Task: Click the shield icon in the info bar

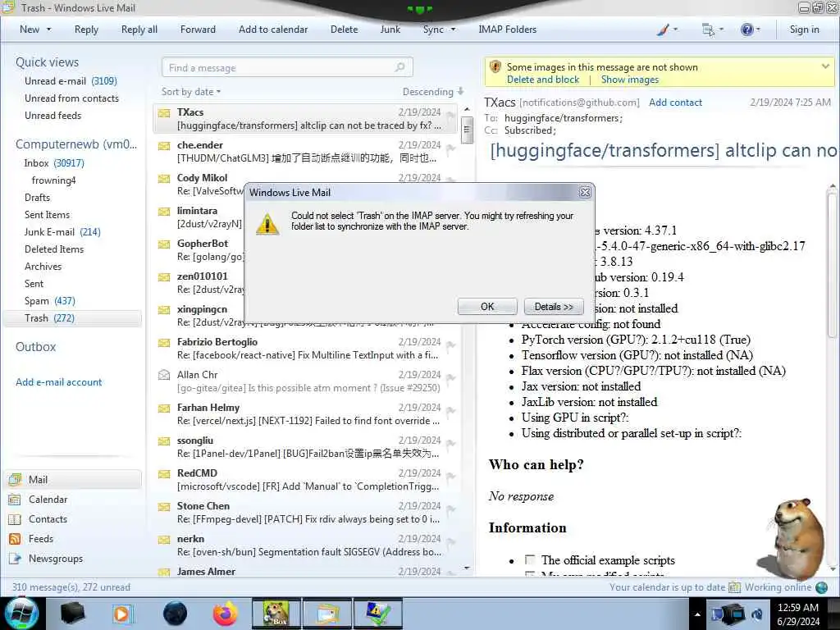Action: pos(495,66)
